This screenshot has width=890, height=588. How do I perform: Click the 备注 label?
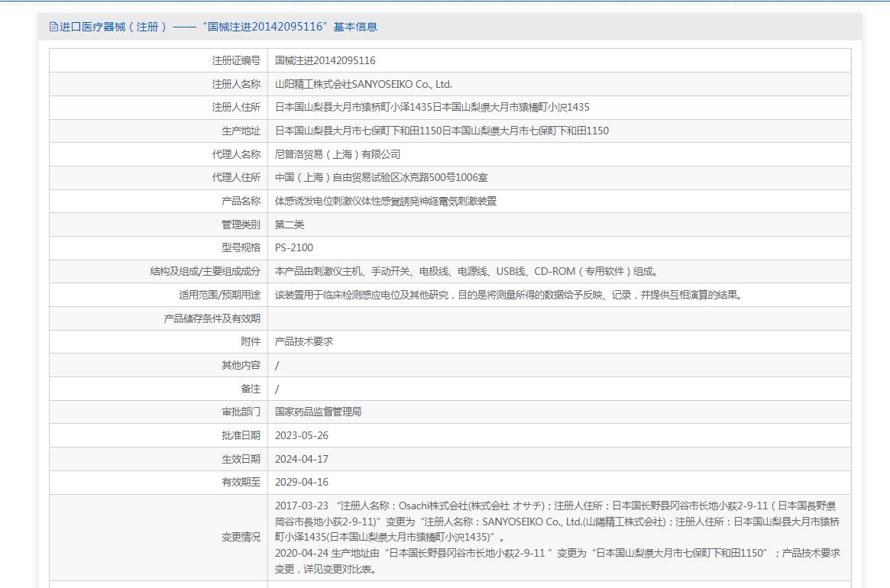tap(251, 389)
